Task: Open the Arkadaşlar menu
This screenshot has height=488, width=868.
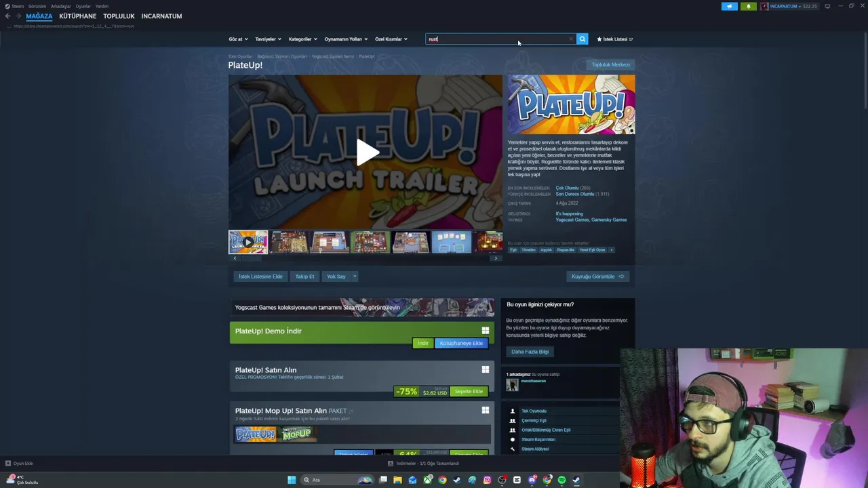Action: (61, 6)
